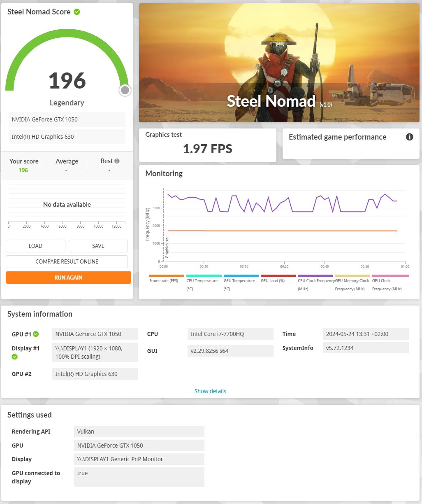Start the benchmark with RUN AGAIN
This screenshot has height=504, width=422.
[68, 278]
